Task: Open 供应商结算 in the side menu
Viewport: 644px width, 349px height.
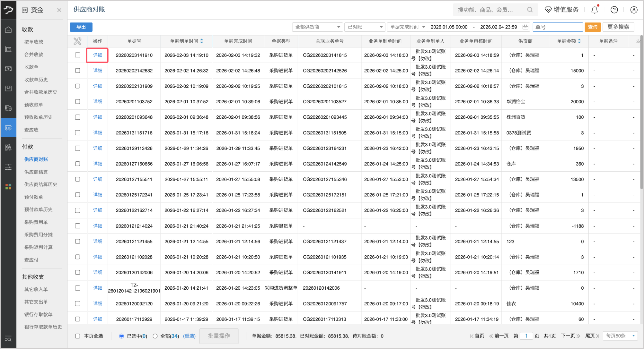Action: point(36,172)
